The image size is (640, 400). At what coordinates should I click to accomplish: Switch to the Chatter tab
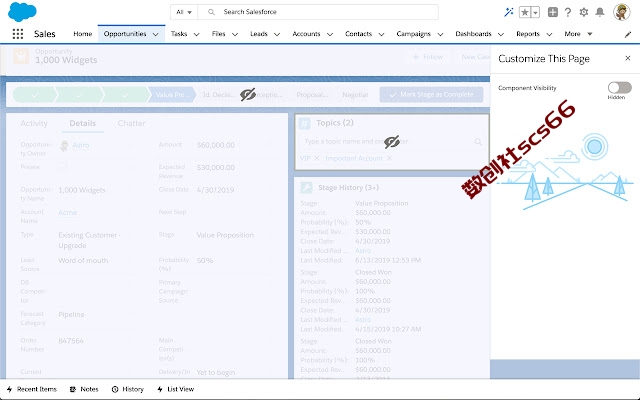[x=131, y=123]
